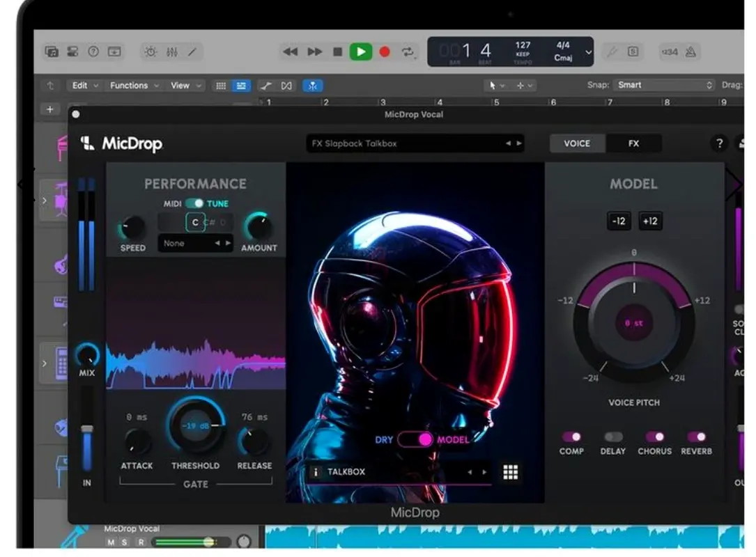Viewport: 756px width, 557px height.
Task: Start playback with the green Play button
Action: pos(361,52)
